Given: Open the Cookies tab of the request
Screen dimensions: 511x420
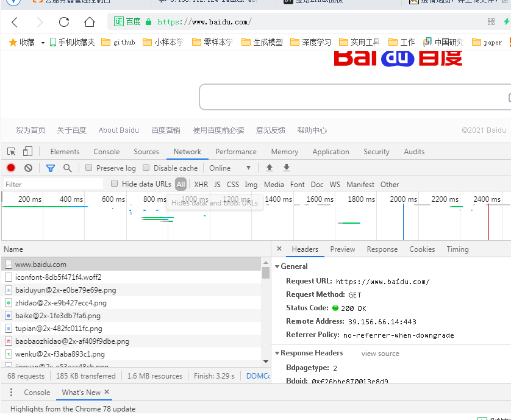Looking at the screenshot, I should point(422,249).
